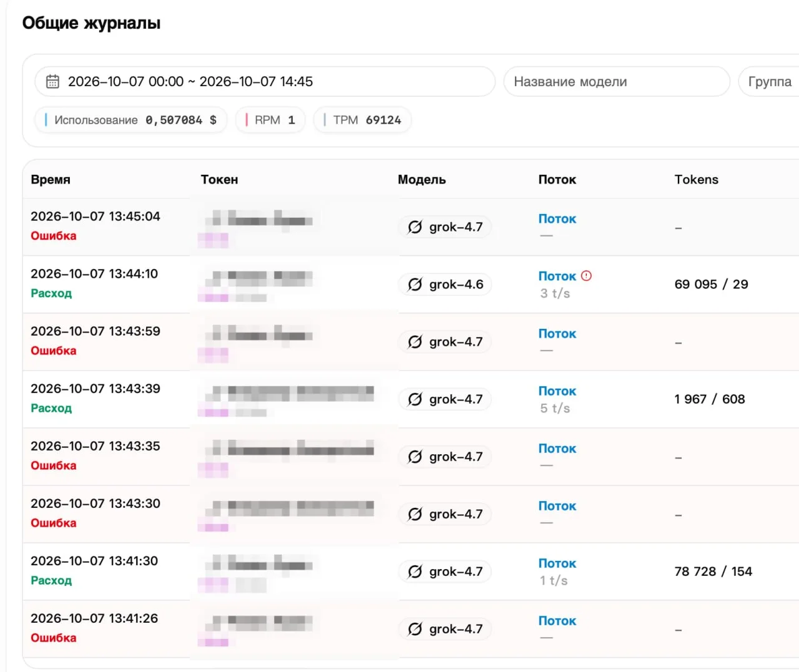Click the 'Время' column header
799x672 pixels.
coord(51,180)
